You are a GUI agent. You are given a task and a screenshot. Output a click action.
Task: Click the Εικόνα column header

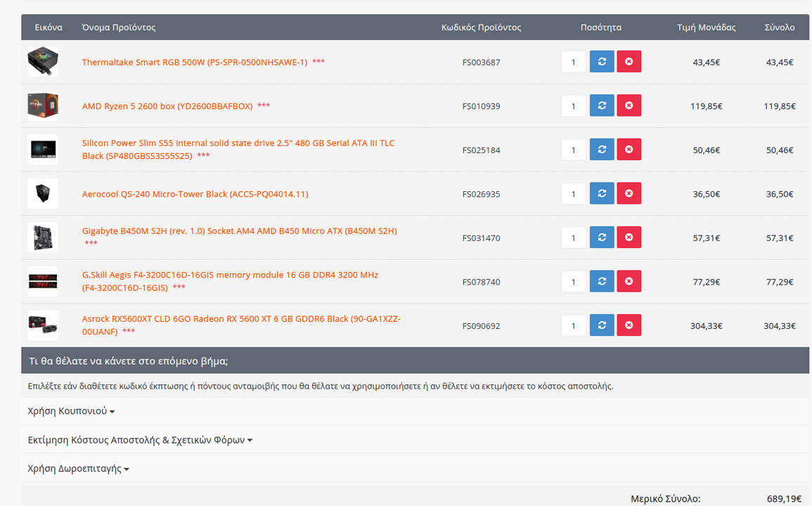pyautogui.click(x=49, y=27)
